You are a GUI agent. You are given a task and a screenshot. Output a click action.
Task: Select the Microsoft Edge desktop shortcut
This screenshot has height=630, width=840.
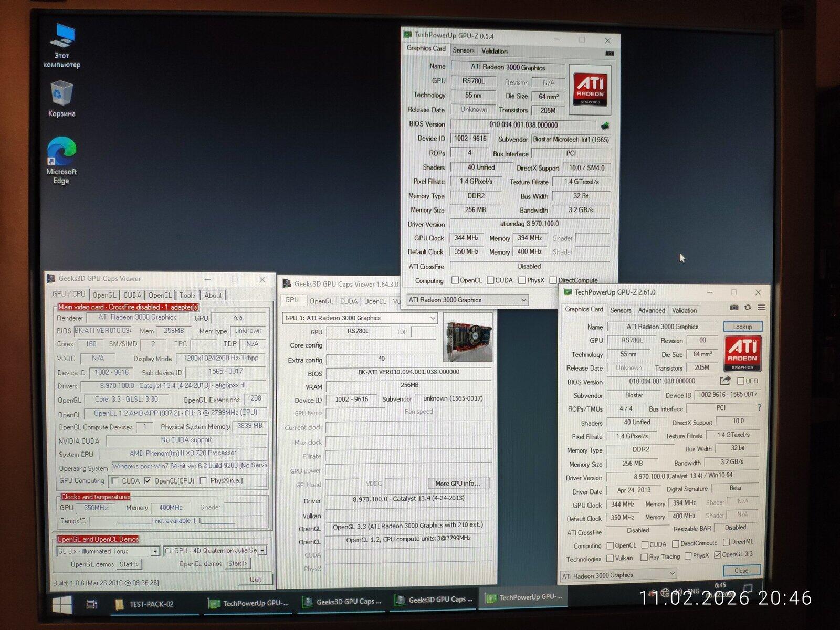61,161
